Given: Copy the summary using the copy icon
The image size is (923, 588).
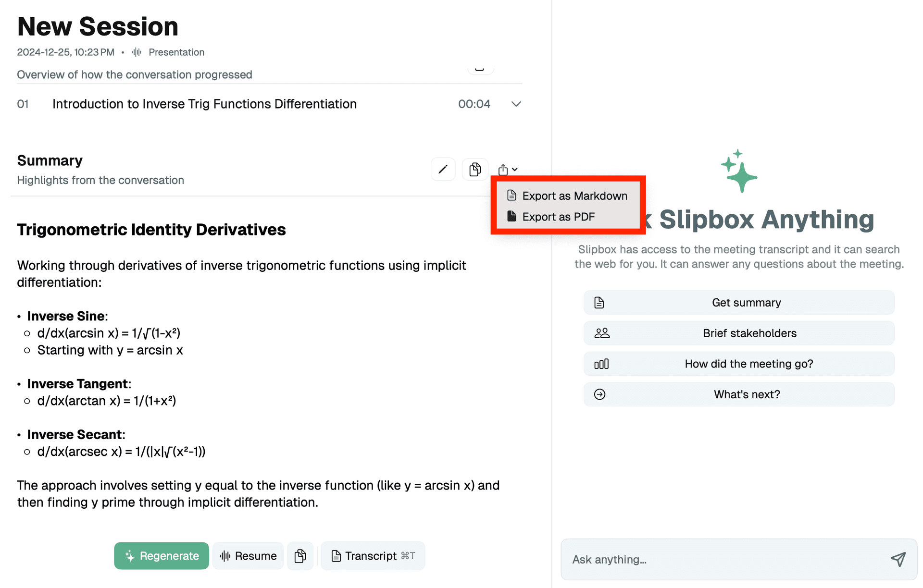Looking at the screenshot, I should tap(474, 169).
